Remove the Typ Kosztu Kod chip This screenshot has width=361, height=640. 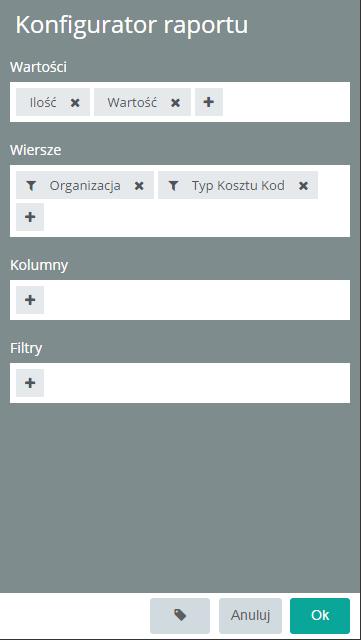(x=303, y=186)
